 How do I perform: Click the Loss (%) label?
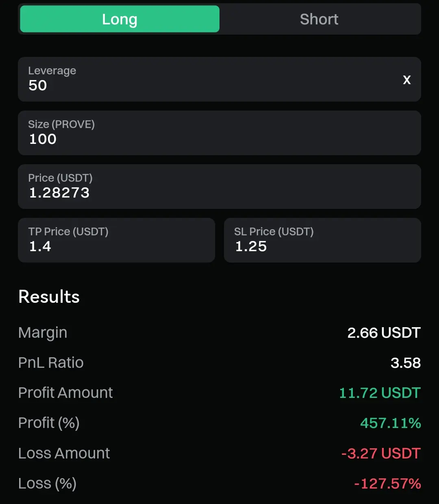click(x=47, y=484)
